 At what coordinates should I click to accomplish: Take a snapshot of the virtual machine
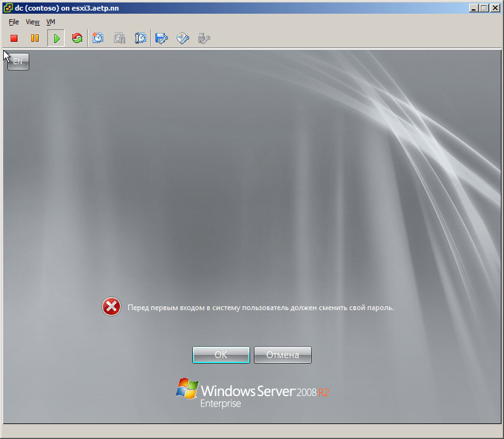[98, 38]
